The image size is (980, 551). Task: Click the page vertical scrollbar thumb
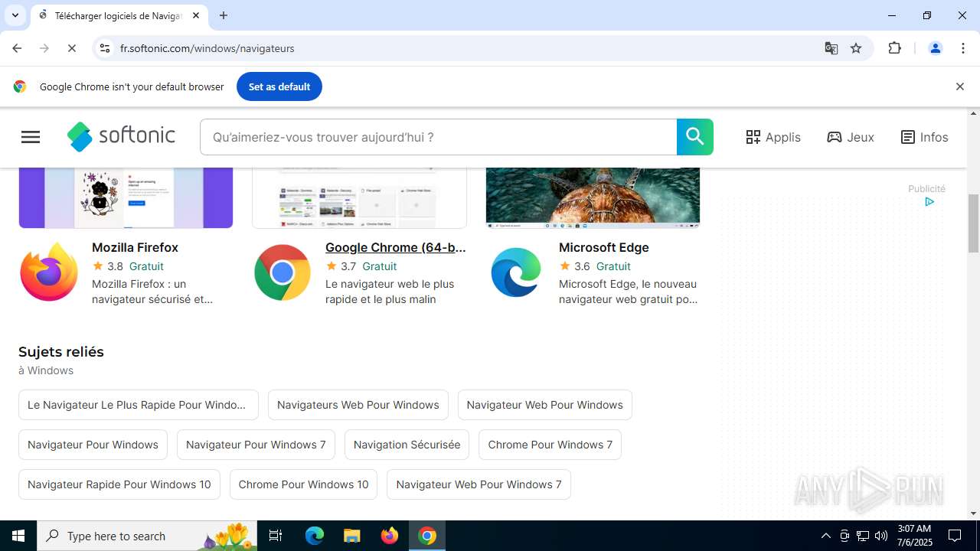point(973,223)
